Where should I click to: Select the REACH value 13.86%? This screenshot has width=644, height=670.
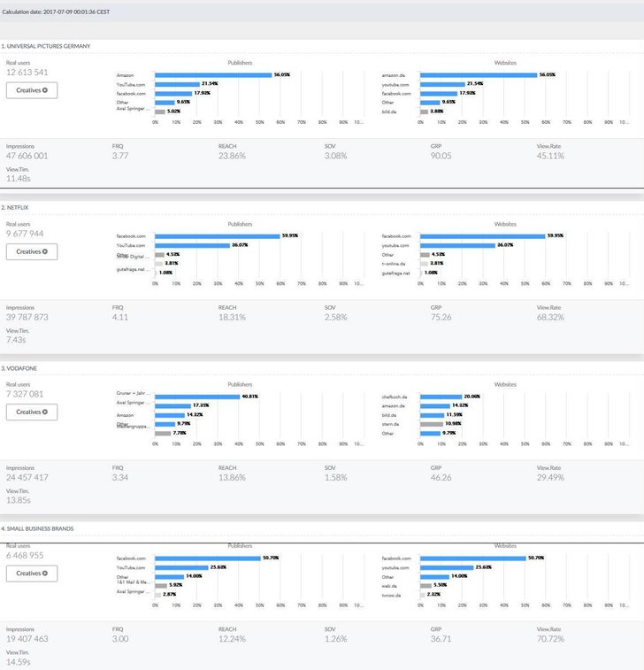click(232, 478)
